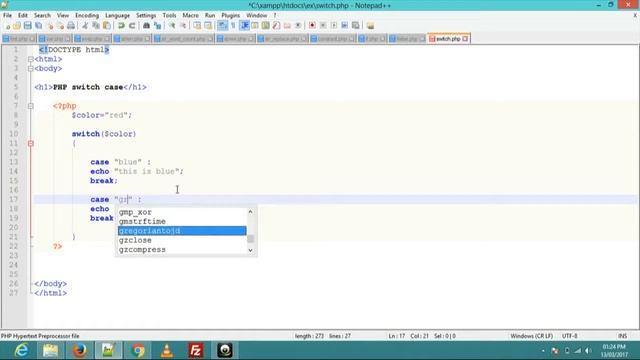The width and height of the screenshot is (640, 360).
Task: Click line number 24 in the margin
Action: pyautogui.click(x=14, y=265)
